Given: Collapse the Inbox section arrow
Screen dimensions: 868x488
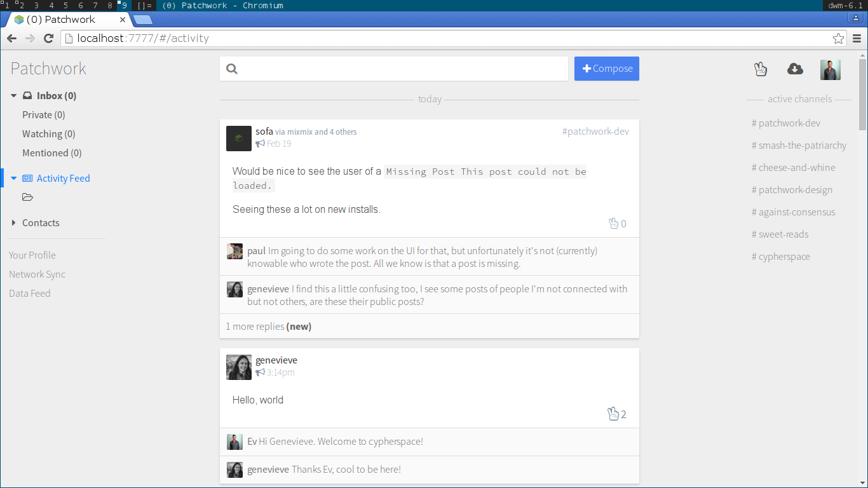Looking at the screenshot, I should pyautogui.click(x=14, y=96).
